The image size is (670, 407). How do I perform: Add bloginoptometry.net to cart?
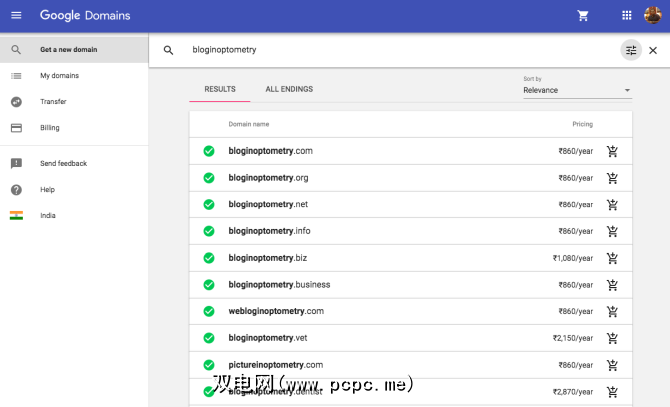[612, 205]
